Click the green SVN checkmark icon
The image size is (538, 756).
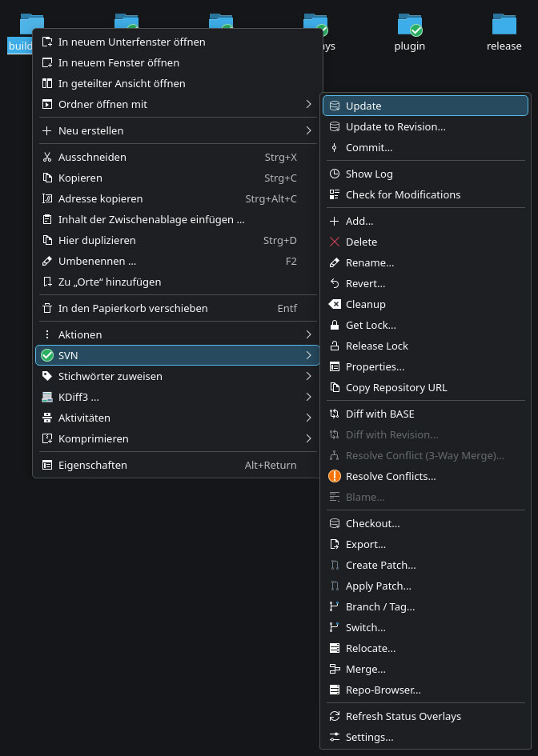[x=46, y=355]
